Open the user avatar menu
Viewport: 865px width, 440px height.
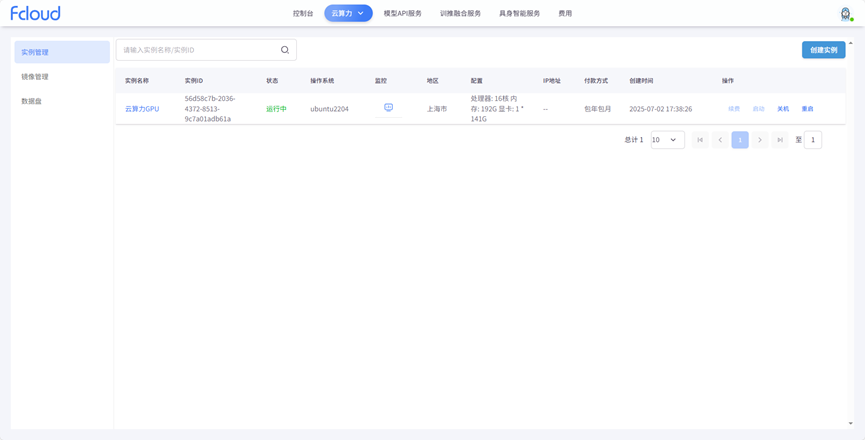(845, 13)
